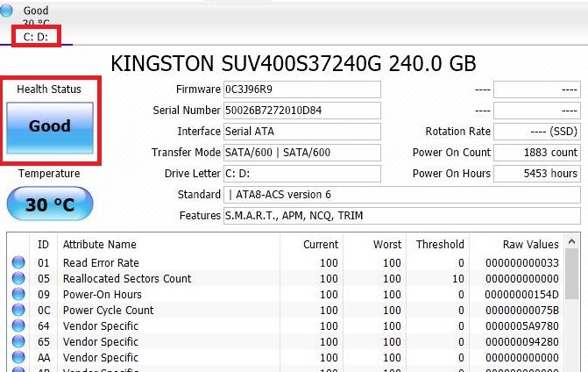The height and width of the screenshot is (372, 588).
Task: Click raw value 000000094280
Action: click(522, 341)
